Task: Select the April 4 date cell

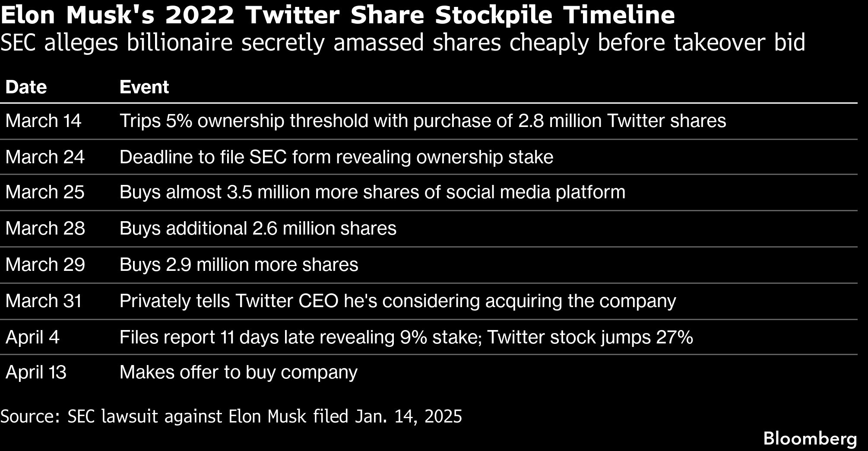Action: click(x=32, y=337)
